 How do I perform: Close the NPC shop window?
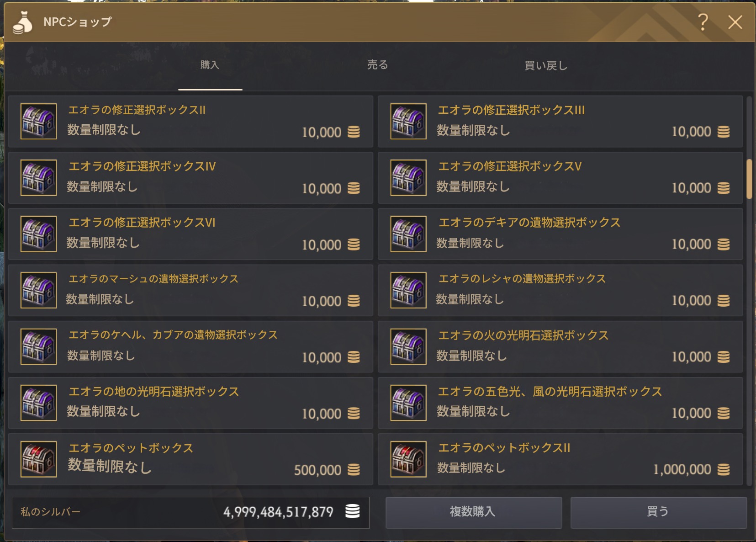point(735,22)
